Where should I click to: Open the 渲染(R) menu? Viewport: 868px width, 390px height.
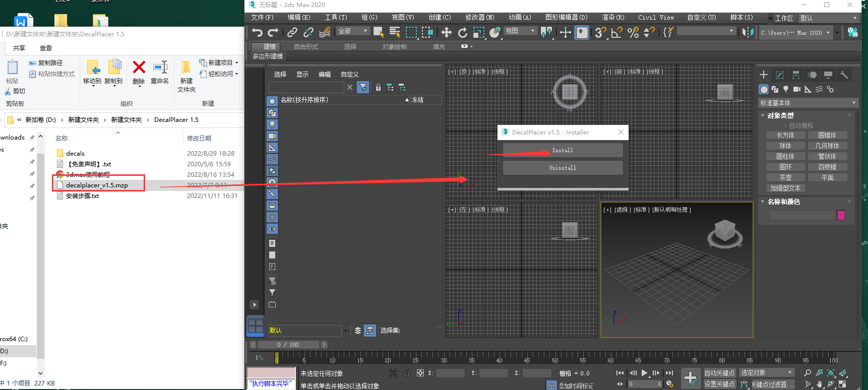click(x=612, y=17)
